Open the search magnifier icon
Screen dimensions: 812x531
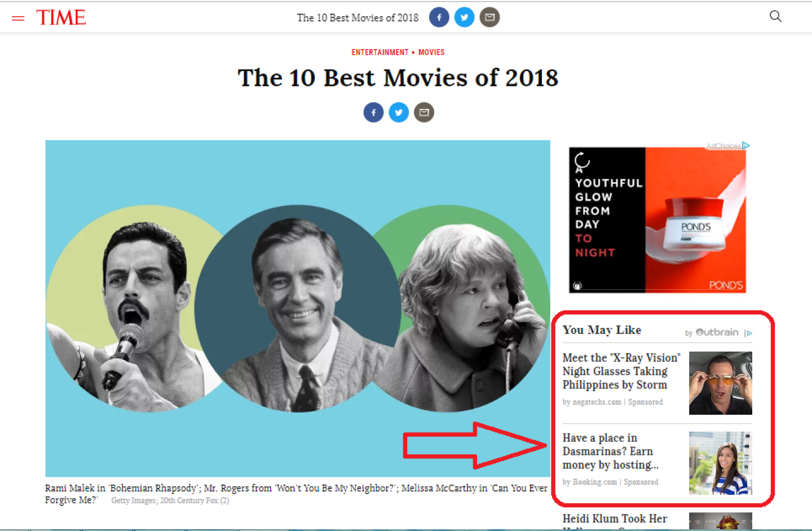click(x=775, y=16)
